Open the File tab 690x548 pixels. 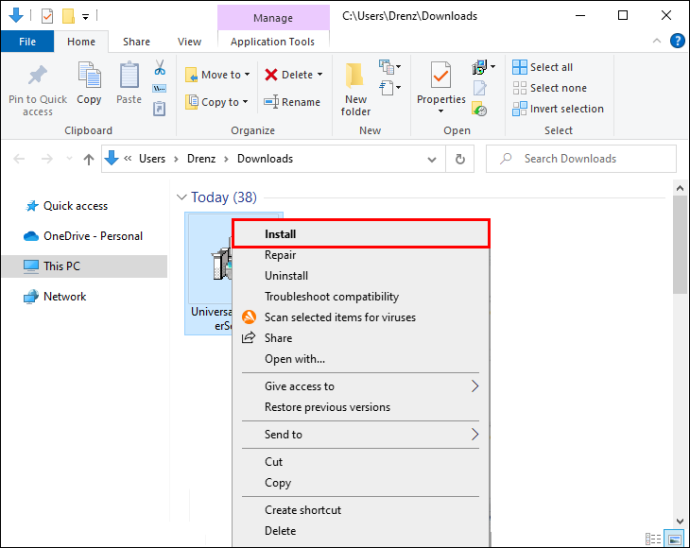27,42
